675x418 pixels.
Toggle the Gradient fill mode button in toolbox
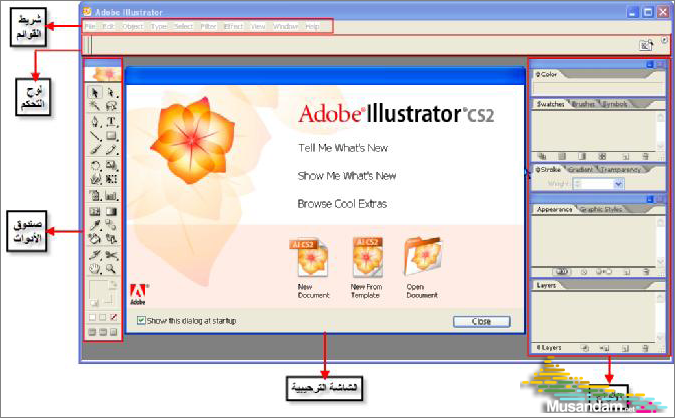pos(103,317)
